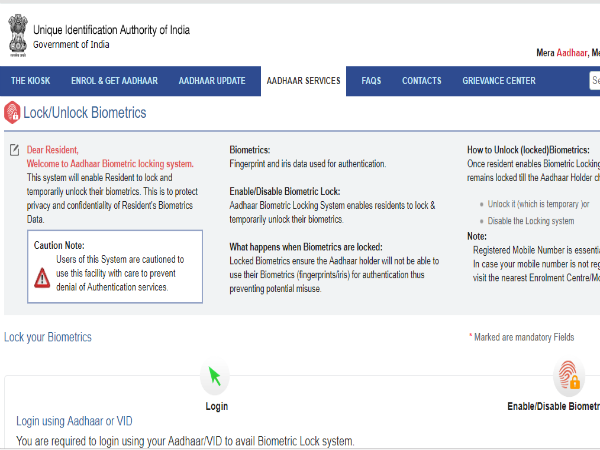
Task: Navigate to the Contacts menu
Action: click(x=422, y=81)
